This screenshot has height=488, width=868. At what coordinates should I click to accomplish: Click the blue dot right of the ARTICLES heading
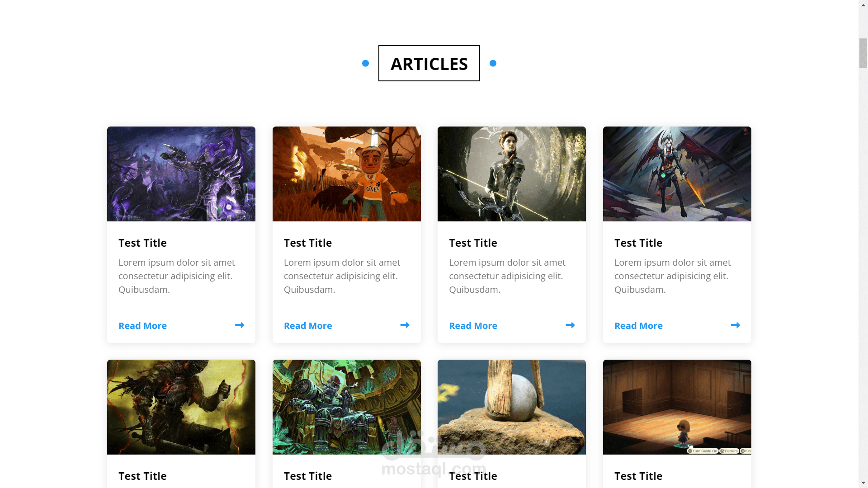pyautogui.click(x=493, y=63)
